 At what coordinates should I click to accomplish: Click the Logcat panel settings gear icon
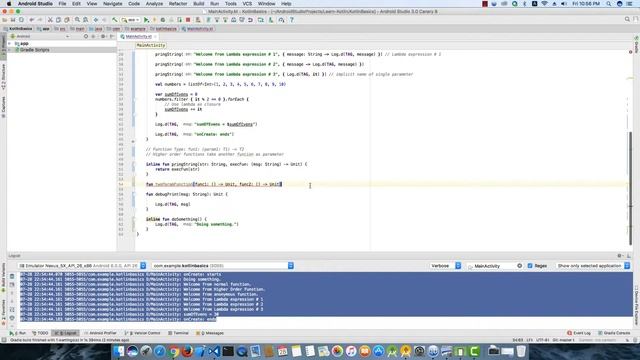[619, 256]
